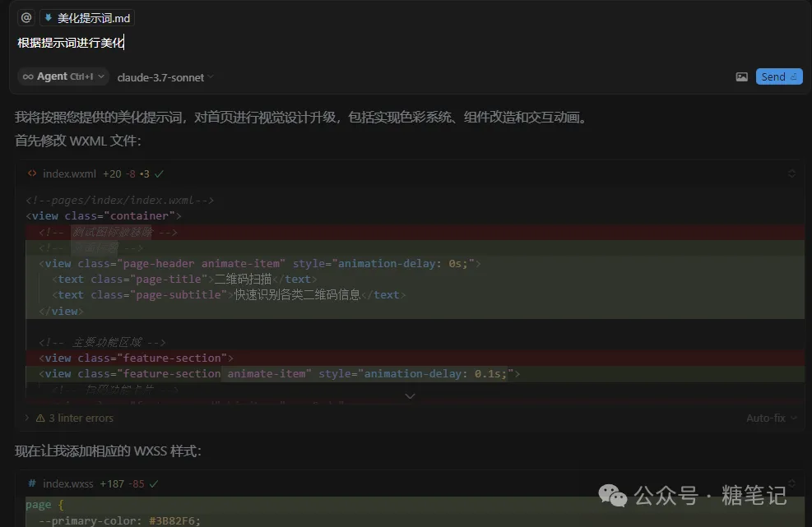Click the page-title 二维码扫描 code line
The height and width of the screenshot is (527, 812).
tap(183, 279)
